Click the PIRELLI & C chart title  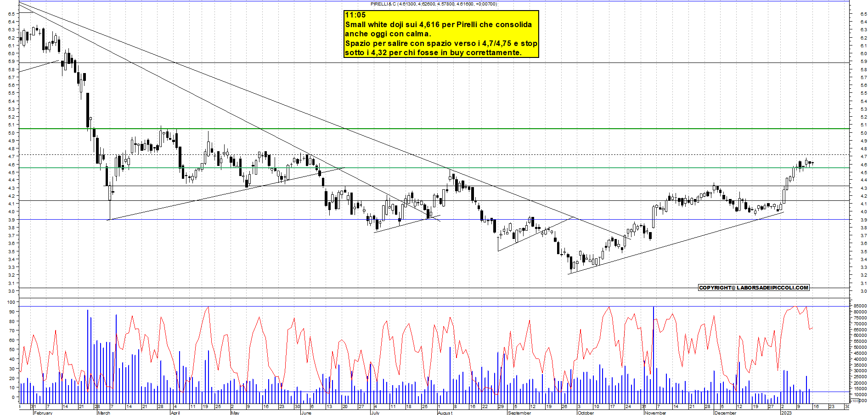(434, 4)
